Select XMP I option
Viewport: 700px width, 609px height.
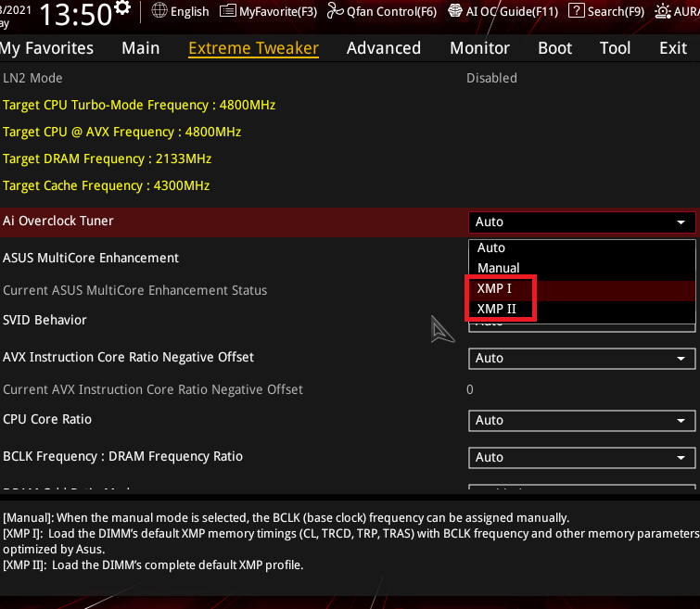point(581,288)
